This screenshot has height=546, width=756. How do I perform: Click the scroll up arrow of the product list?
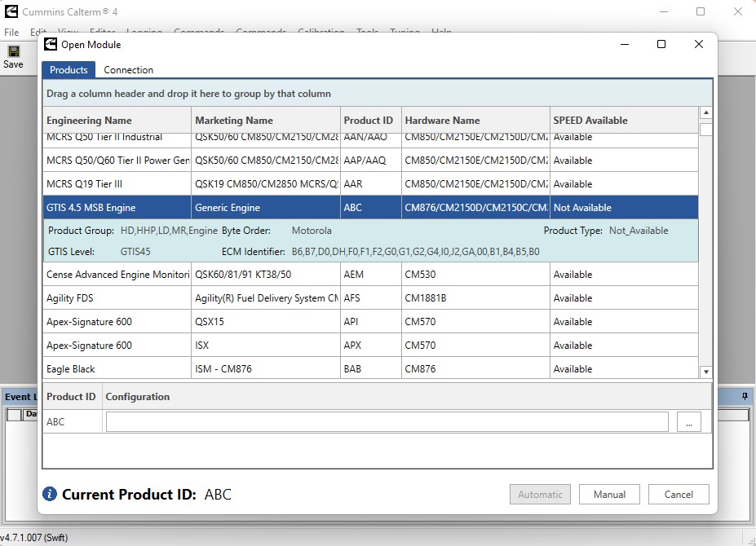[x=706, y=112]
